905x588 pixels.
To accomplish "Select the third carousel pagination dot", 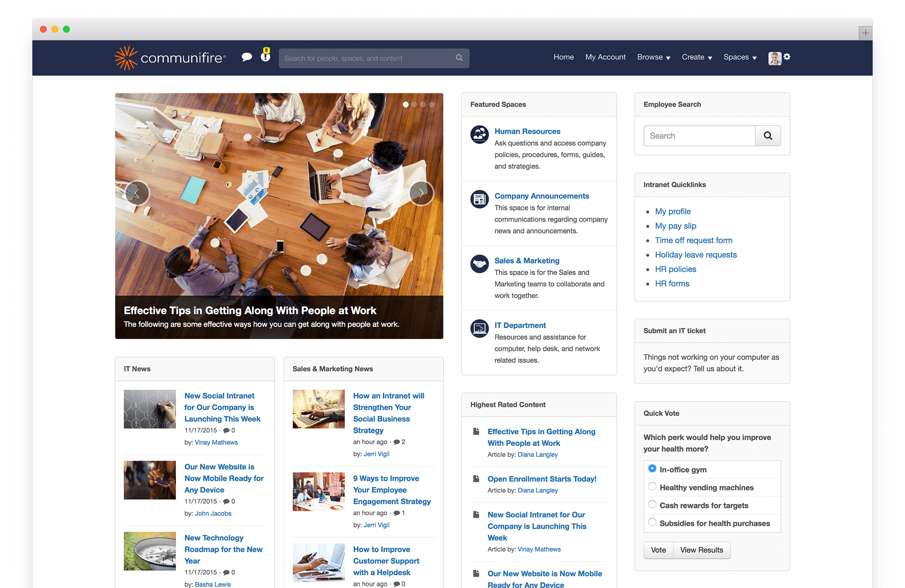I will (424, 104).
